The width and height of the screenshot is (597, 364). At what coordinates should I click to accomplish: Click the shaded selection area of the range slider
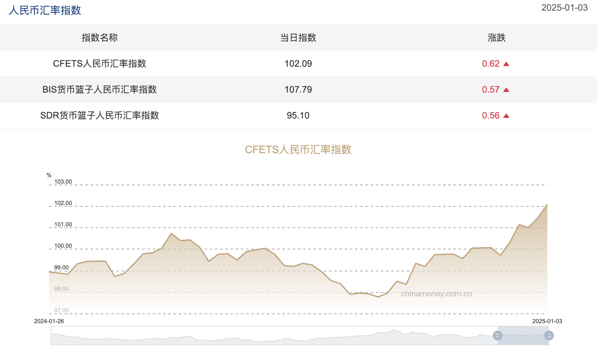tap(523, 336)
